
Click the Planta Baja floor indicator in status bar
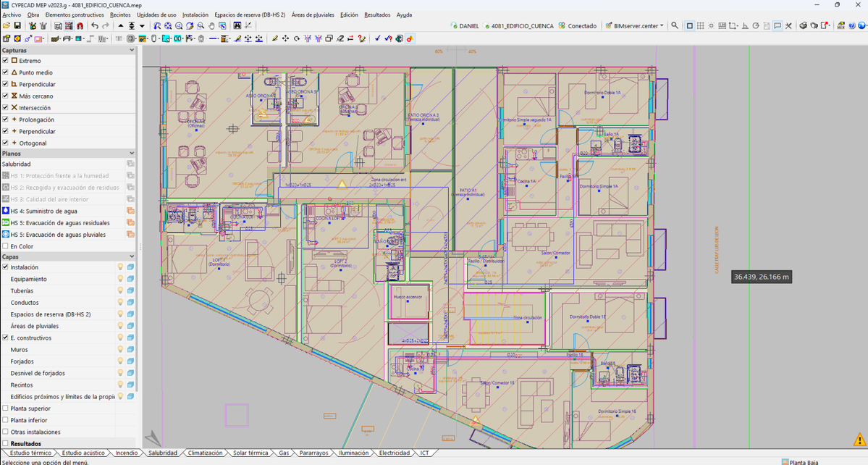click(801, 462)
